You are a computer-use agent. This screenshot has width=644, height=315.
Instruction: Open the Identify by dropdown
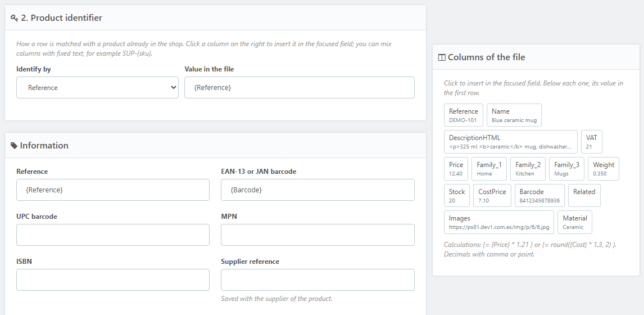pos(97,88)
